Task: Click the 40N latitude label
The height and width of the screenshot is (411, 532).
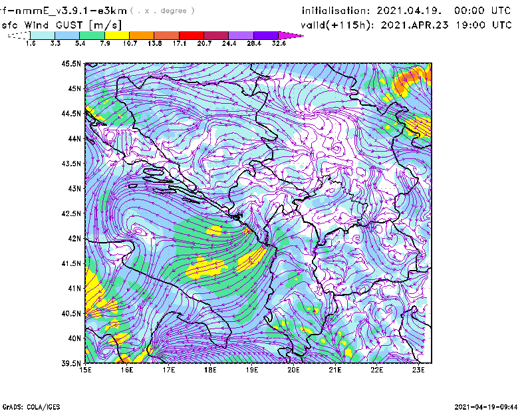Action: pyautogui.click(x=74, y=339)
